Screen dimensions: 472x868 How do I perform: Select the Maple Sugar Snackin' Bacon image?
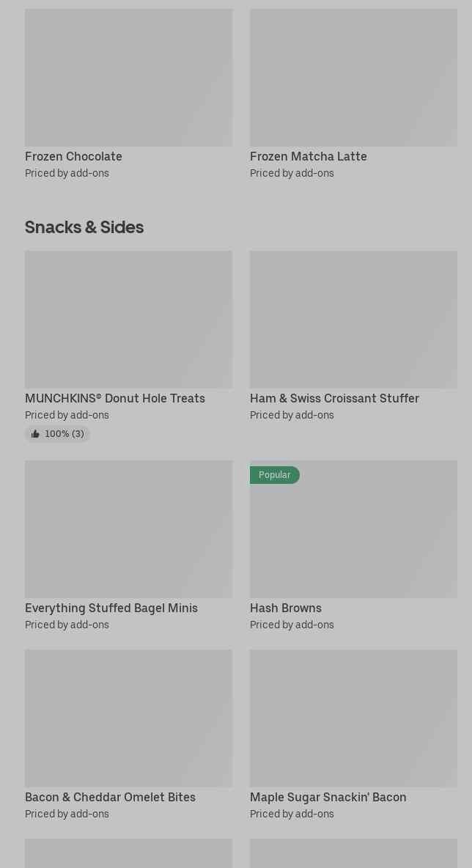[x=353, y=718]
